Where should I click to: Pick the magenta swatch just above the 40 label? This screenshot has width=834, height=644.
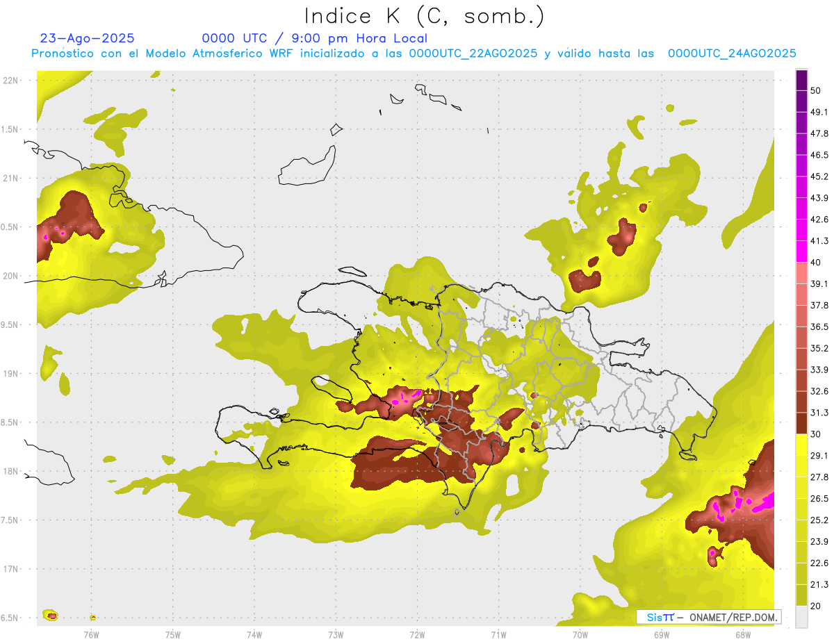point(801,251)
